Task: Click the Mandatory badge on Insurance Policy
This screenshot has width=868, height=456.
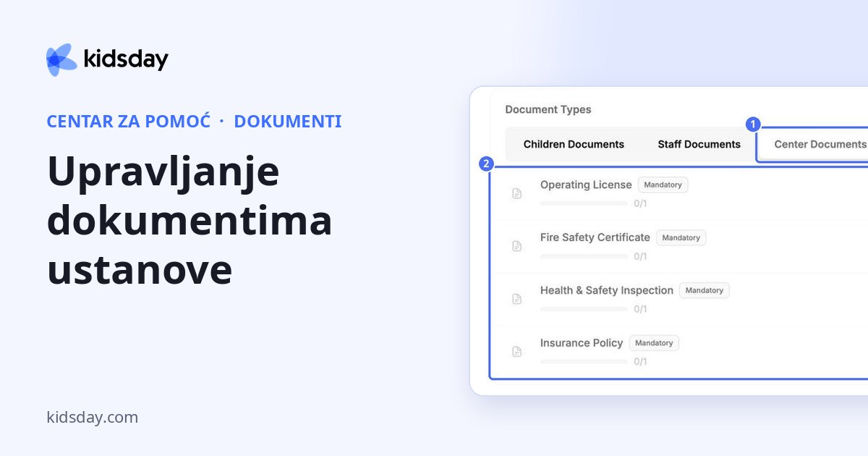Action: [654, 343]
